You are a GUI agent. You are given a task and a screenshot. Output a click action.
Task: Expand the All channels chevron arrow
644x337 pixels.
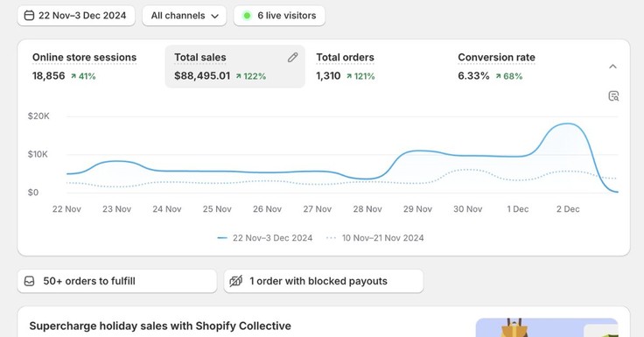coord(214,17)
